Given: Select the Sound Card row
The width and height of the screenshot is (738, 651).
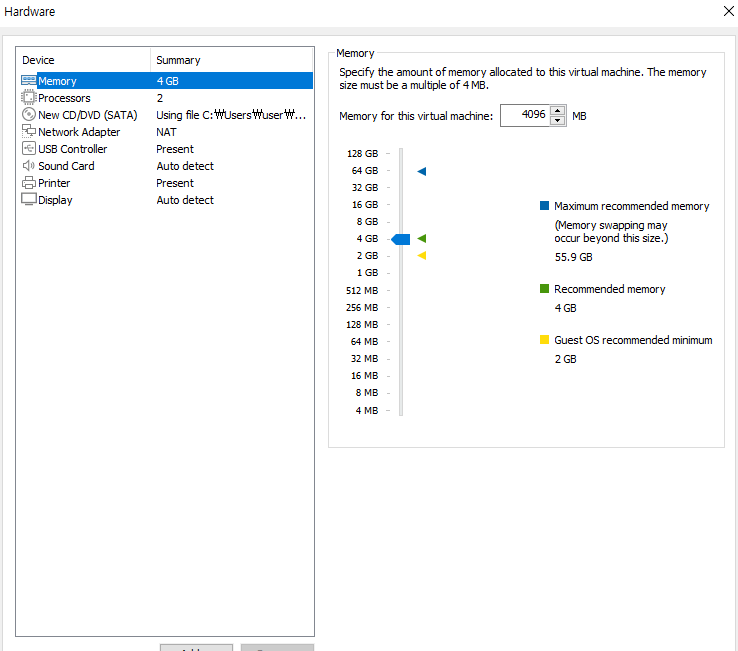Looking at the screenshot, I should 167,166.
